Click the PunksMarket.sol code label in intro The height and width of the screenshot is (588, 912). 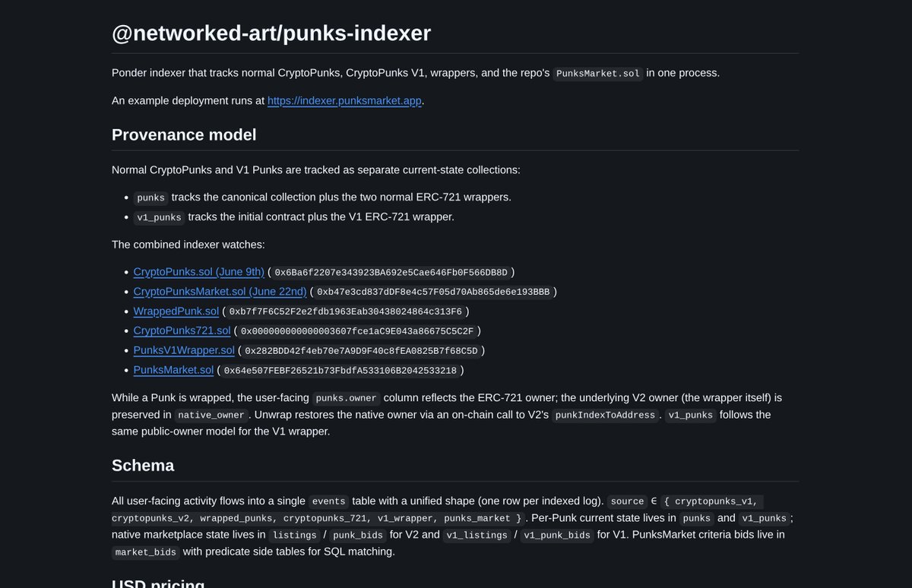pyautogui.click(x=598, y=74)
